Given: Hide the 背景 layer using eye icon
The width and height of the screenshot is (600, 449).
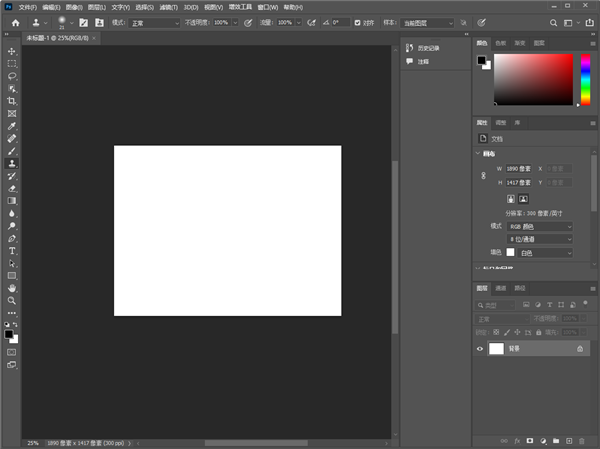Looking at the screenshot, I should 480,349.
